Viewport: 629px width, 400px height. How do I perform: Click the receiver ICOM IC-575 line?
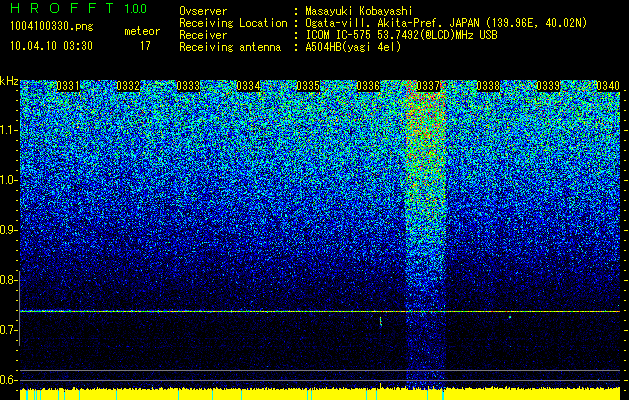coord(401,35)
